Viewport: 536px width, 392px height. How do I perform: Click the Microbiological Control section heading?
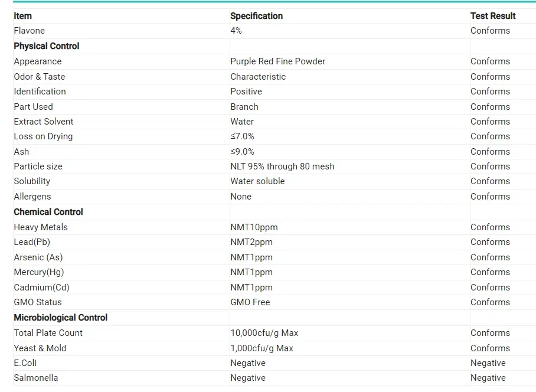click(x=61, y=318)
